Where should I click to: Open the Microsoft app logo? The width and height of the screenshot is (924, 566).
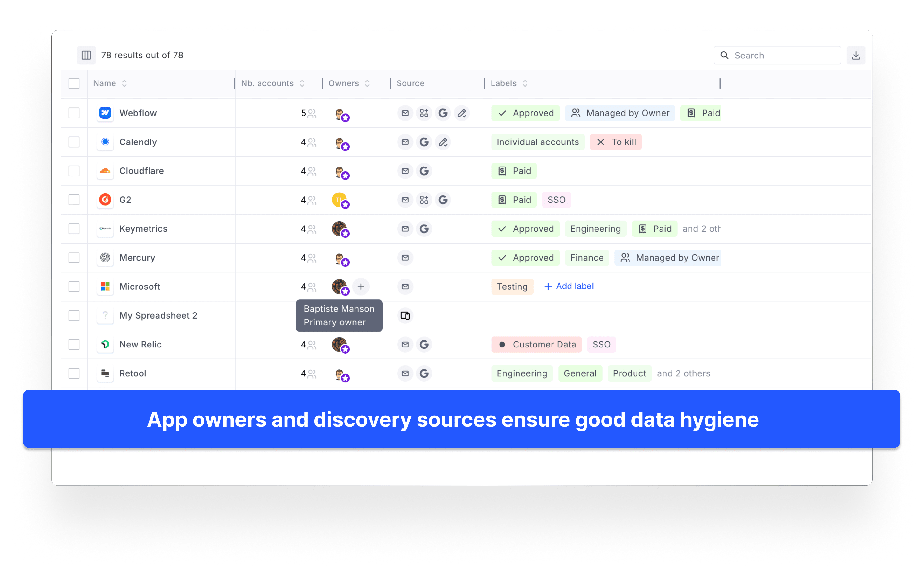105,286
